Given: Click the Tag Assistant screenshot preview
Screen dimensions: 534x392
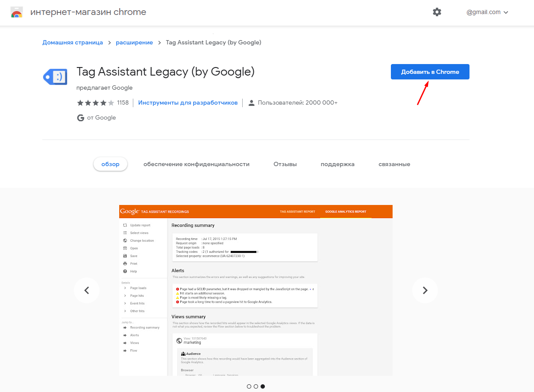Looking at the screenshot, I should coord(255,290).
